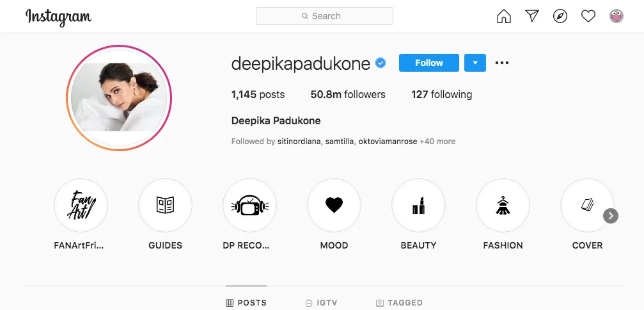Expand suggested accounts dropdown arrow
The height and width of the screenshot is (310, 644).
475,63
